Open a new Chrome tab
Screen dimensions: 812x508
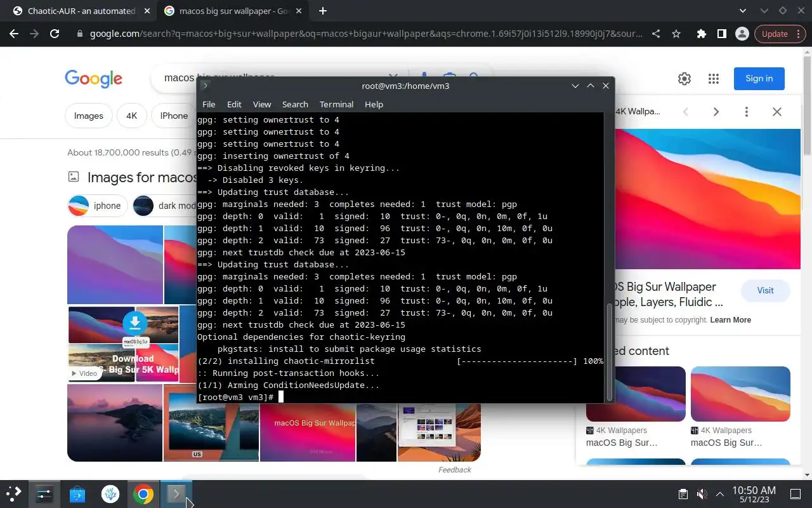pyautogui.click(x=323, y=11)
